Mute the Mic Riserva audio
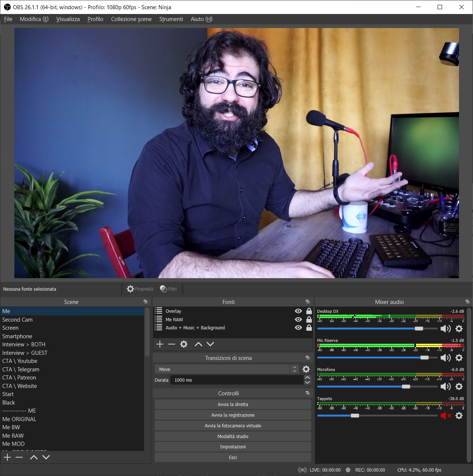Screen dimensions: 473x476 tap(446, 358)
